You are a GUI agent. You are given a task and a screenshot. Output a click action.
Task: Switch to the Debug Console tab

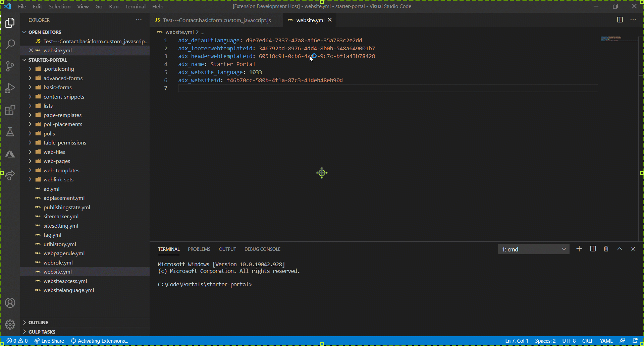262,249
